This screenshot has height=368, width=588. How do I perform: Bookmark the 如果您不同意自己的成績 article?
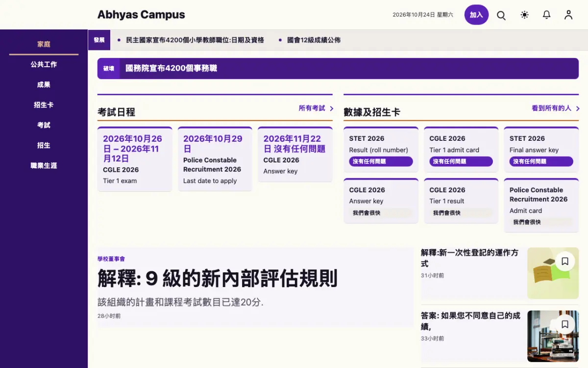565,324
